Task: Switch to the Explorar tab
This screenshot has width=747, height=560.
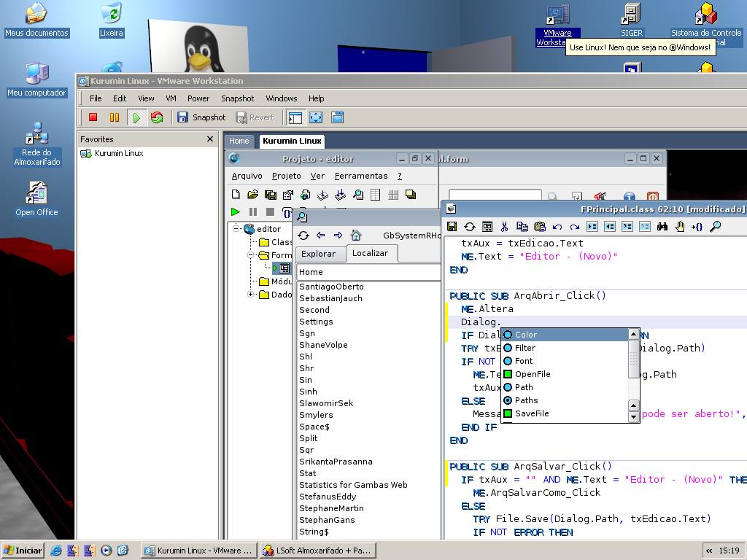Action: click(x=318, y=254)
